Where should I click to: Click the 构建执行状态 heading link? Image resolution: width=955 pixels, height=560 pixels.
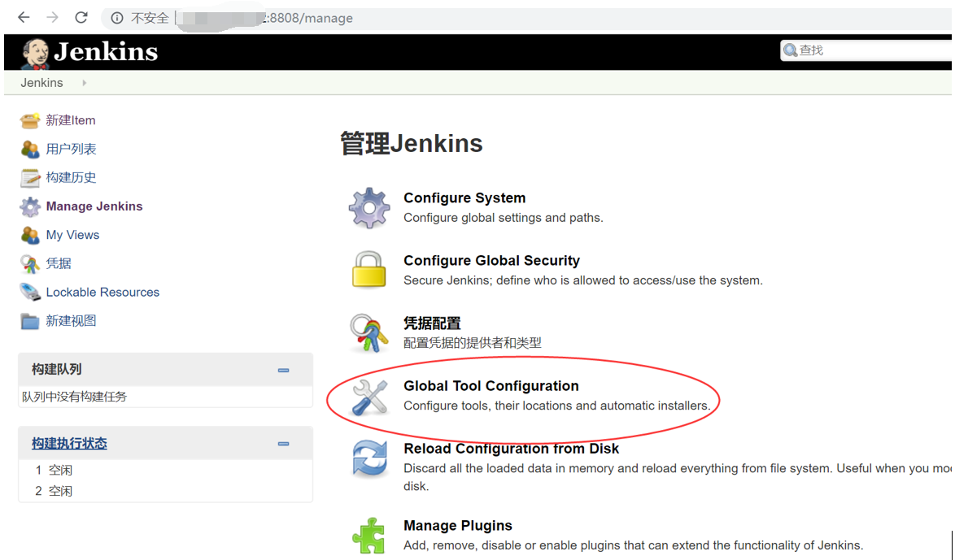click(69, 444)
